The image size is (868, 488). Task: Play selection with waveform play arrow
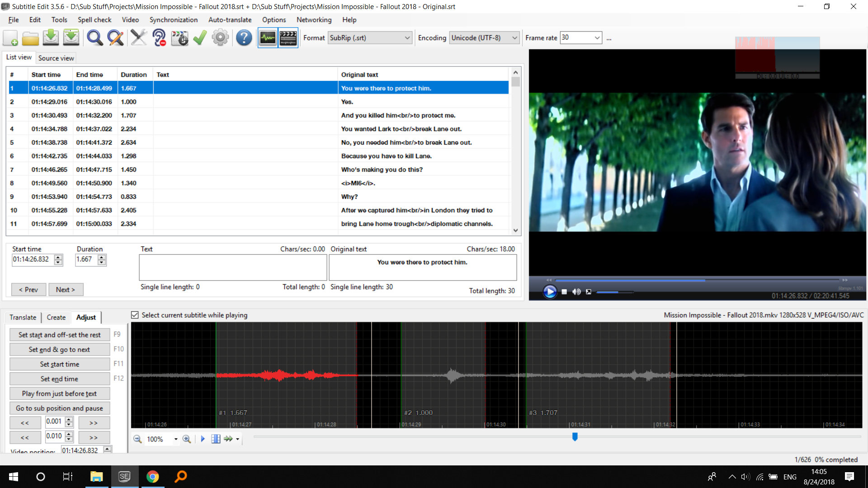[x=203, y=439]
